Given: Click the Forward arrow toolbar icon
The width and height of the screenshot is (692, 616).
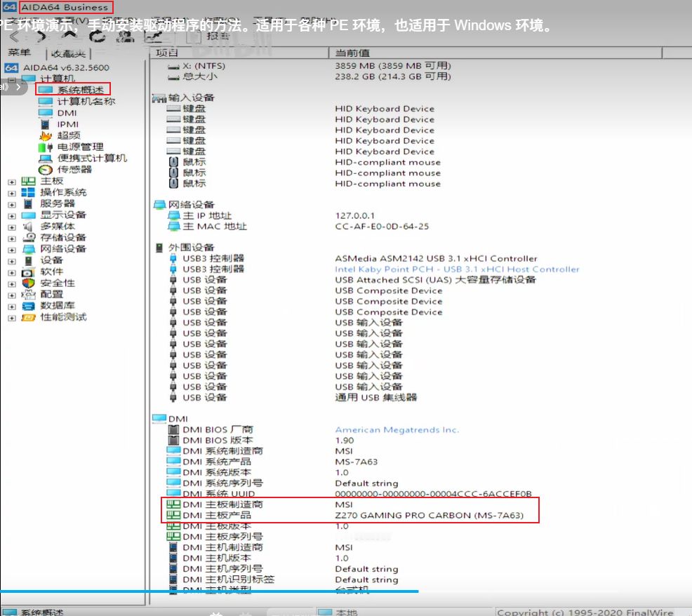Looking at the screenshot, I should 42,37.
